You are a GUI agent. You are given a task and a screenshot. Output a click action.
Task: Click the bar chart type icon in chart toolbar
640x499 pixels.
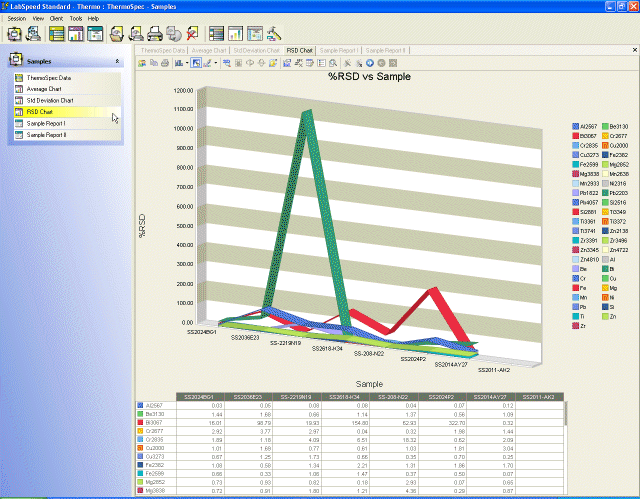tap(179, 63)
